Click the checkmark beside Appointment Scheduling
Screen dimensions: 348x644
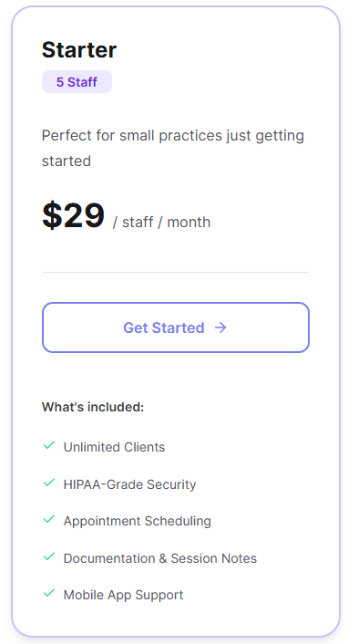(x=49, y=520)
